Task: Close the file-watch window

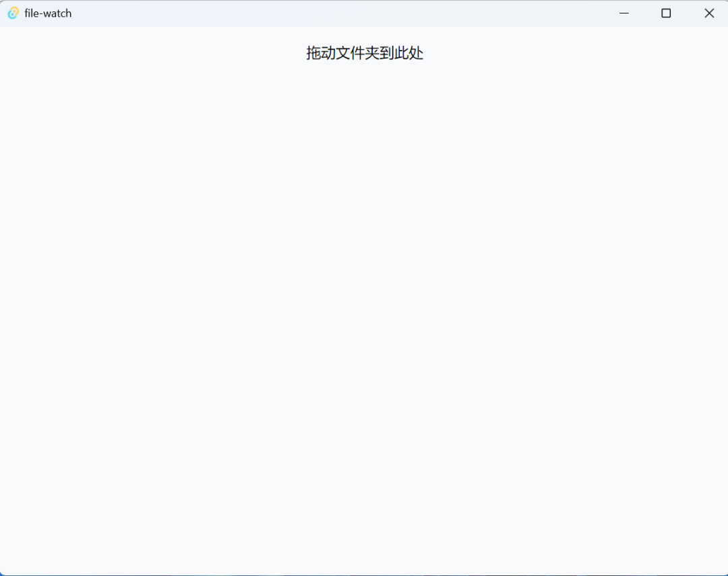Action: pyautogui.click(x=709, y=13)
